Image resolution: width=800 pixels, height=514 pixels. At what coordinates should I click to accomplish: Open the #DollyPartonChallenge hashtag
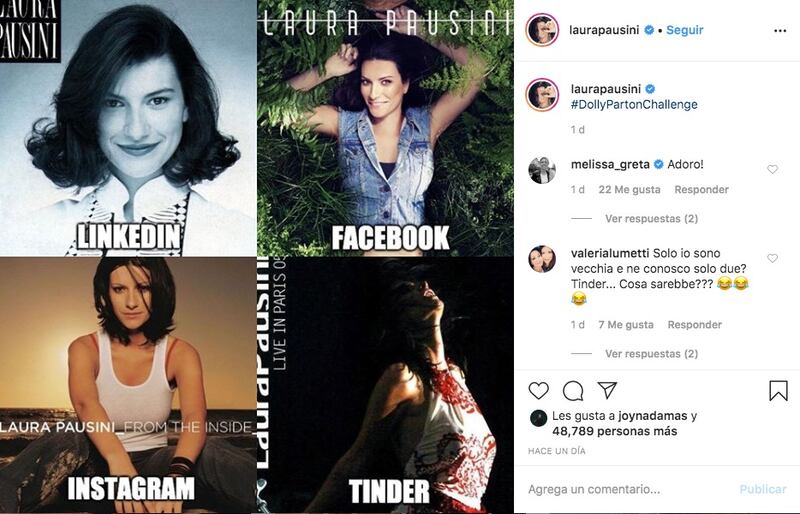pyautogui.click(x=634, y=105)
